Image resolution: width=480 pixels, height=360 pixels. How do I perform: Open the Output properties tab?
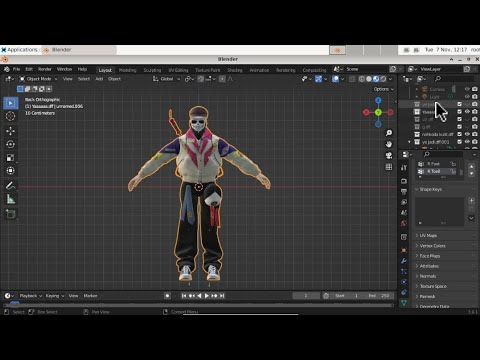(x=404, y=191)
